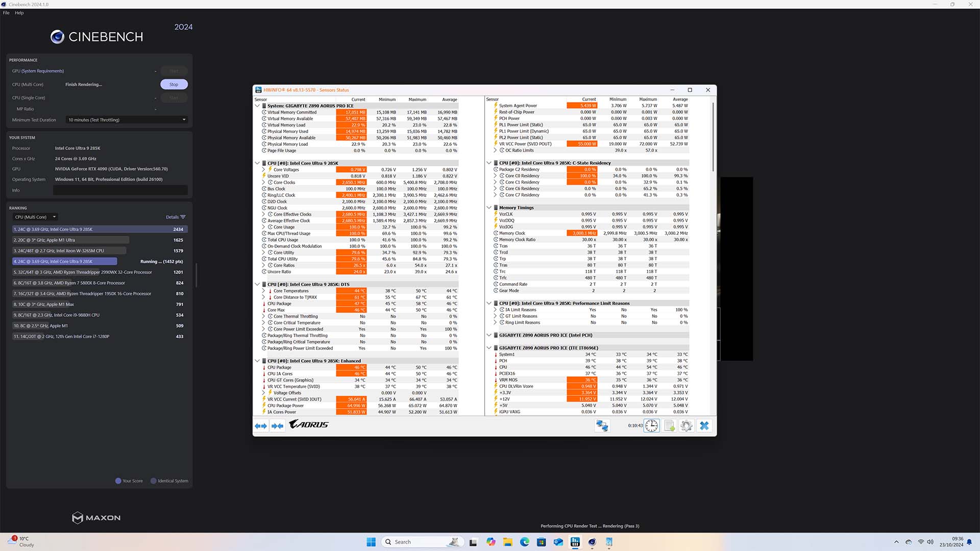The height and width of the screenshot is (551, 980).
Task: Expand IA Limit Reasons row
Action: (x=495, y=310)
